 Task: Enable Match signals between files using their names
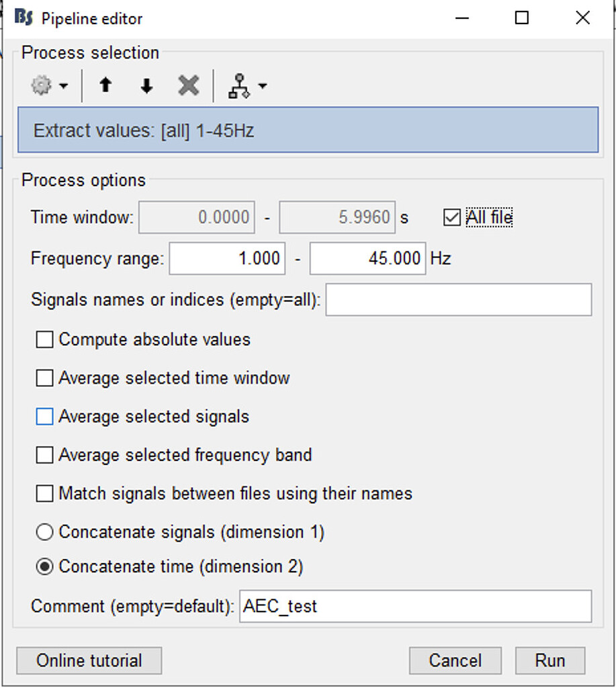(44, 493)
